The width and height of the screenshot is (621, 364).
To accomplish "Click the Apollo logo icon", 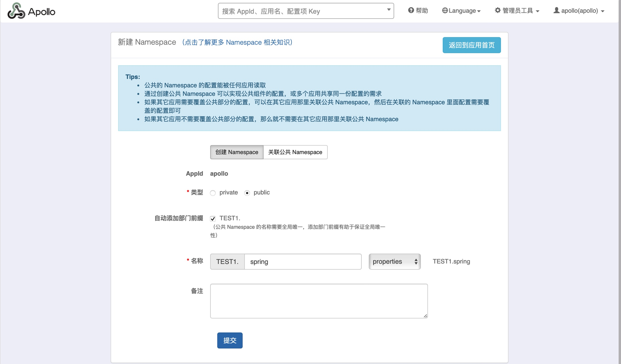I will [x=16, y=11].
